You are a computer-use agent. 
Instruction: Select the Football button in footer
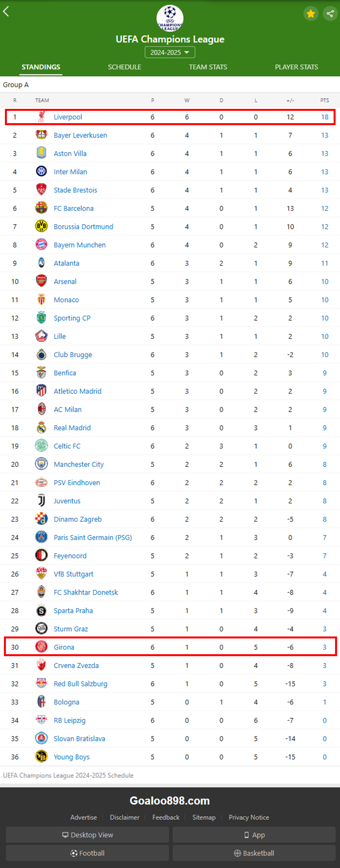coord(87,853)
